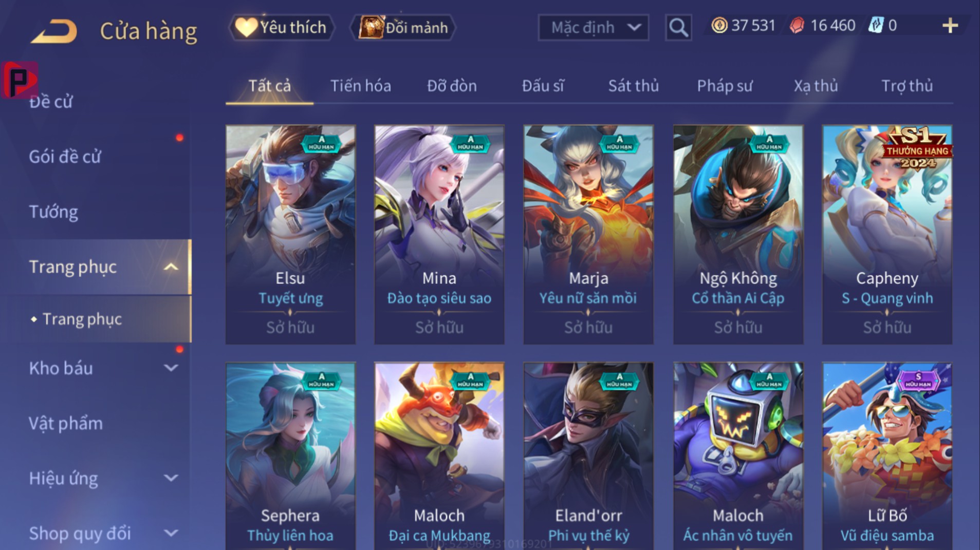Tap the red ruby currency icon

coord(797,25)
